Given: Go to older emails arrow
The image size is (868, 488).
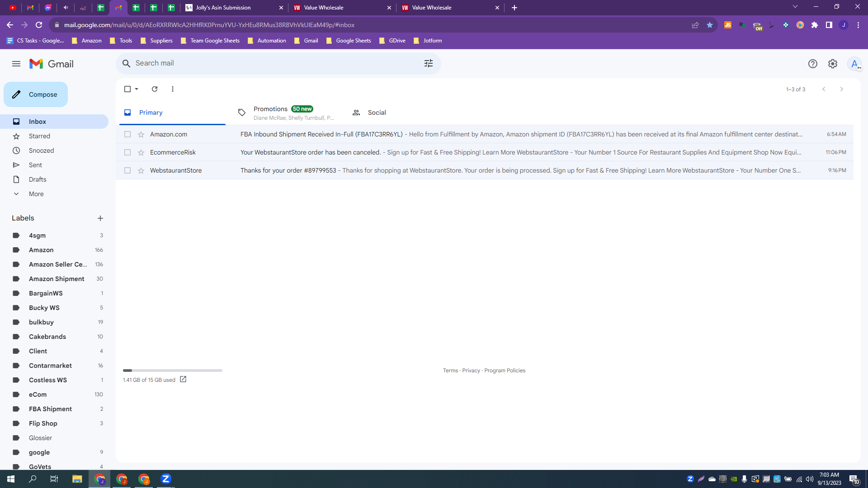Looking at the screenshot, I should (842, 89).
